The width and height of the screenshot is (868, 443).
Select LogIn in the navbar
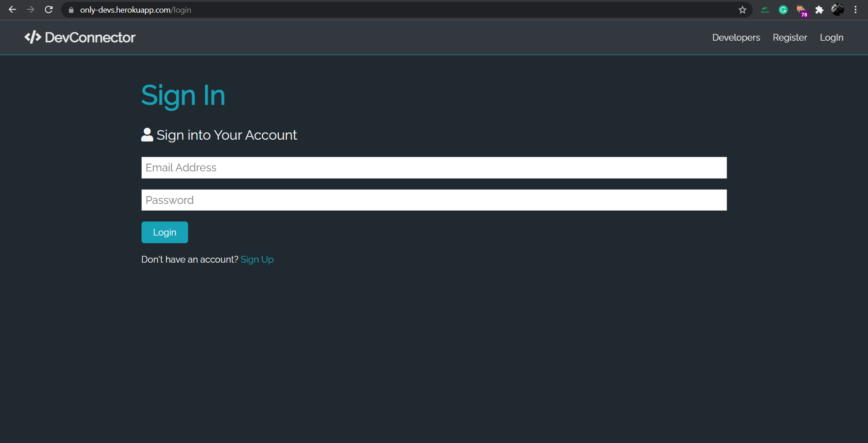coord(832,38)
